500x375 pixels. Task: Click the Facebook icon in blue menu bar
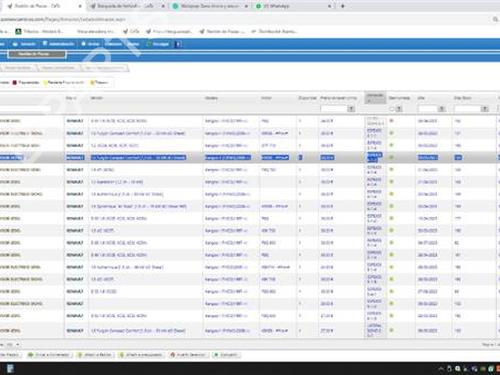click(x=178, y=44)
